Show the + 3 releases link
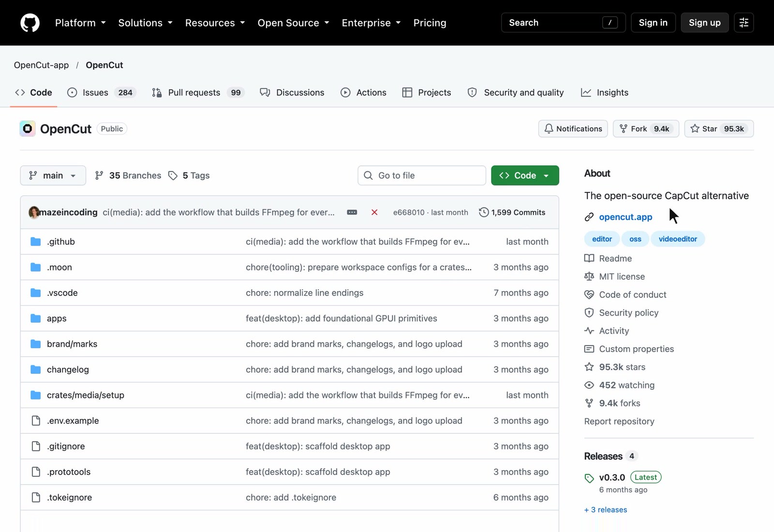 [x=606, y=510]
